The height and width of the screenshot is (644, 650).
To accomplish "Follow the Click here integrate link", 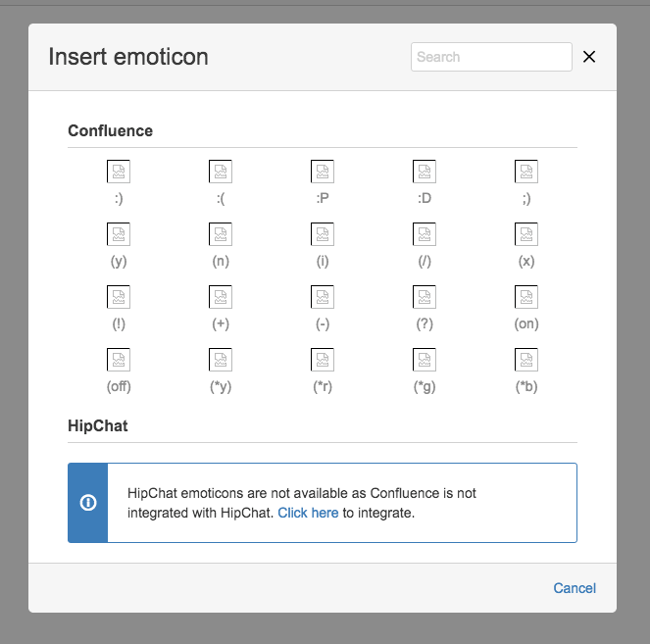I will click(x=308, y=513).
